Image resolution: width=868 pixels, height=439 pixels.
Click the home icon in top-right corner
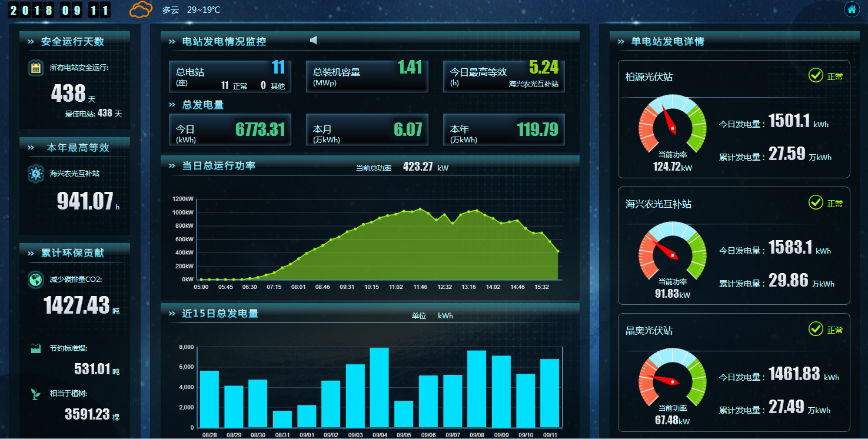pos(851,9)
